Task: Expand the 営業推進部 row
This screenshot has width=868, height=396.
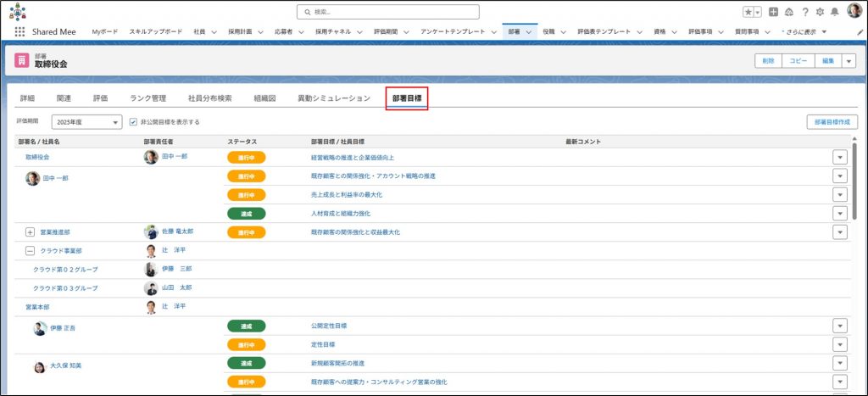Action: click(31, 231)
